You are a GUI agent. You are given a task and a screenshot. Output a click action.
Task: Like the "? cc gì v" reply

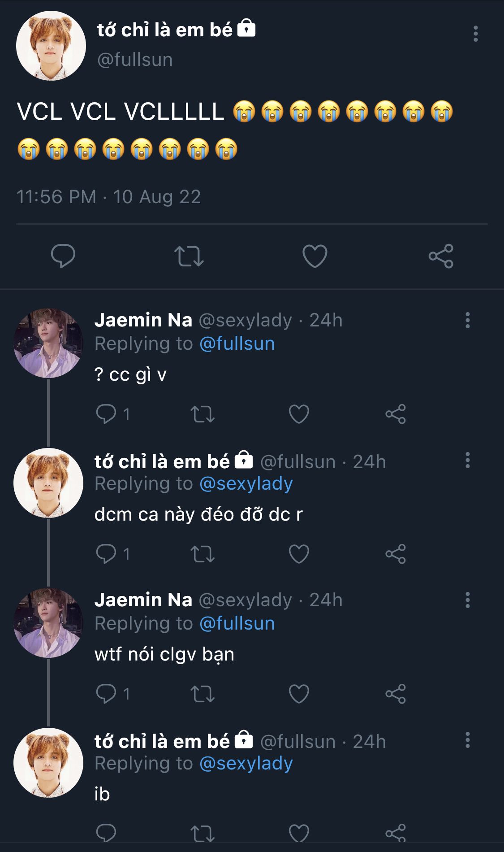(299, 414)
